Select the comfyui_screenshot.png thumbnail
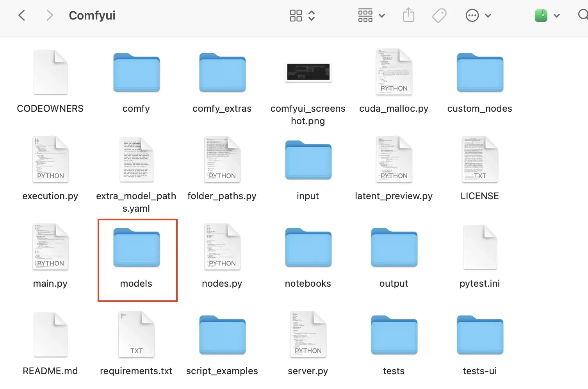 coord(308,72)
